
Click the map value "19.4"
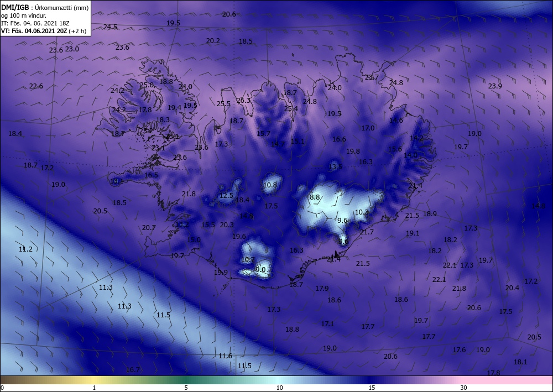click(174, 107)
